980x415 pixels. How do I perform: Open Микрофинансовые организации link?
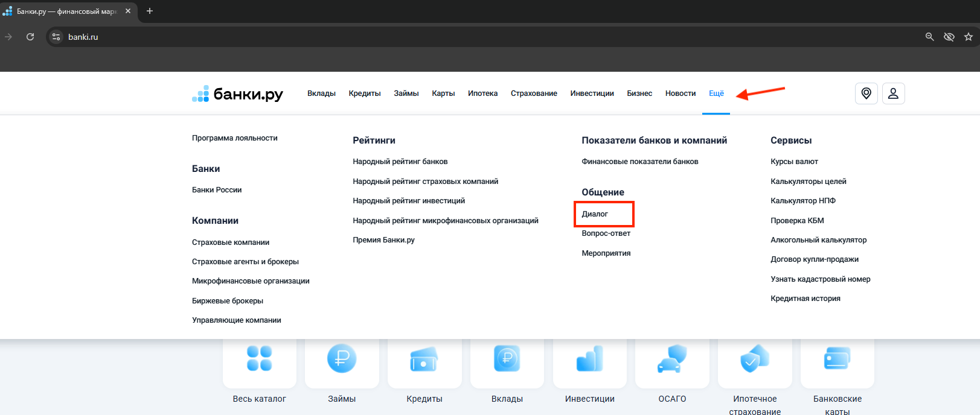251,281
